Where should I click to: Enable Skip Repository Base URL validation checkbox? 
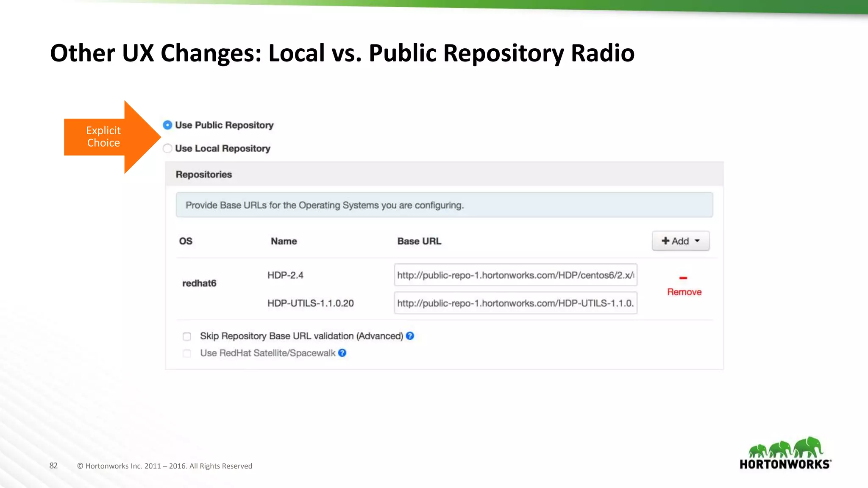click(x=187, y=336)
